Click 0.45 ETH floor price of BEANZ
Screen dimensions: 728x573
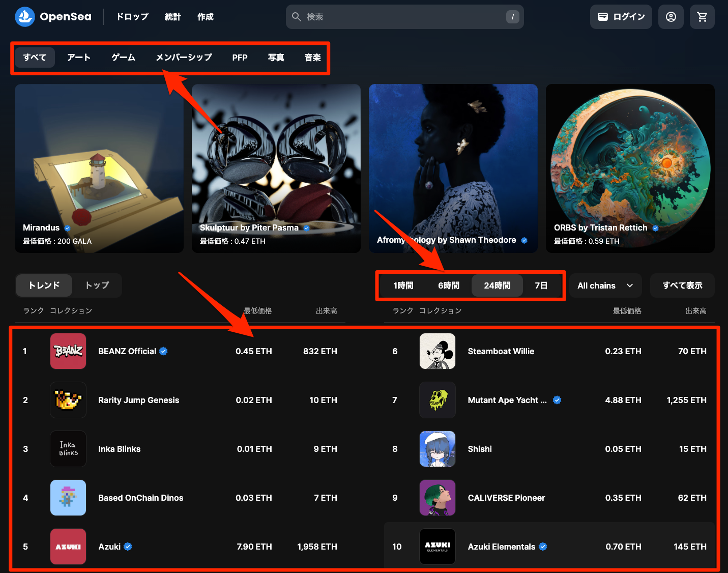click(x=254, y=351)
